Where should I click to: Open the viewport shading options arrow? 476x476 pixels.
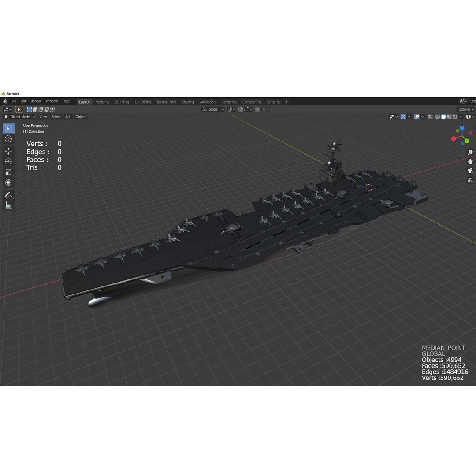pos(461,117)
